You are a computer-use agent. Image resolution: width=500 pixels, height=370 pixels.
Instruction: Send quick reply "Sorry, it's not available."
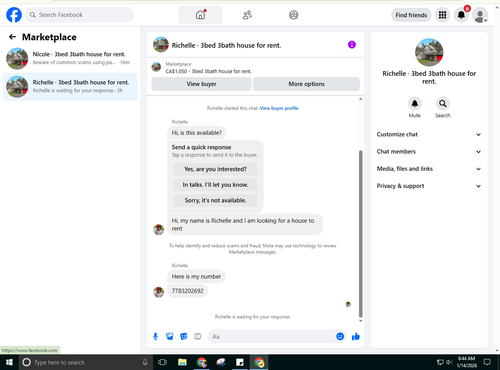pos(215,200)
